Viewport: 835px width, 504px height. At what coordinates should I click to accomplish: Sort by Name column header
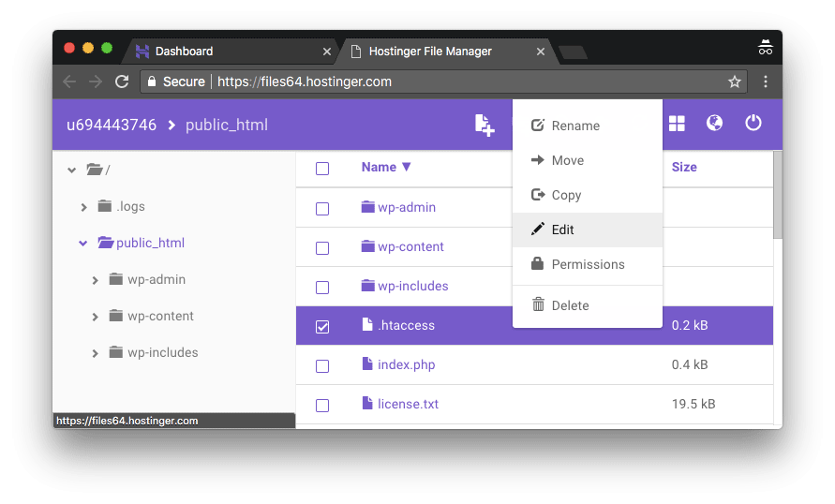386,167
